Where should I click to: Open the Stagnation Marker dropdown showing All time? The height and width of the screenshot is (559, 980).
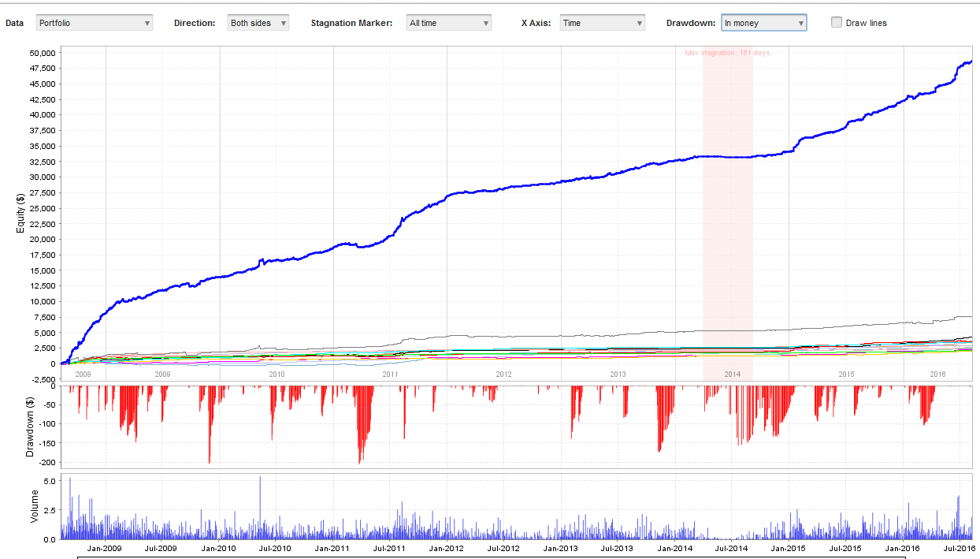click(448, 23)
